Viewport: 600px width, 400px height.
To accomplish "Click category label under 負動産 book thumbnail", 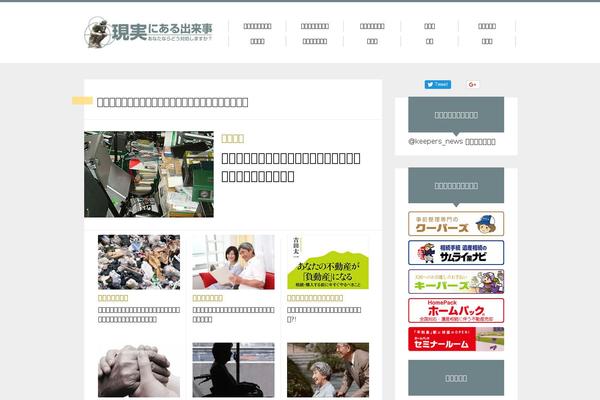I will pyautogui.click(x=315, y=298).
